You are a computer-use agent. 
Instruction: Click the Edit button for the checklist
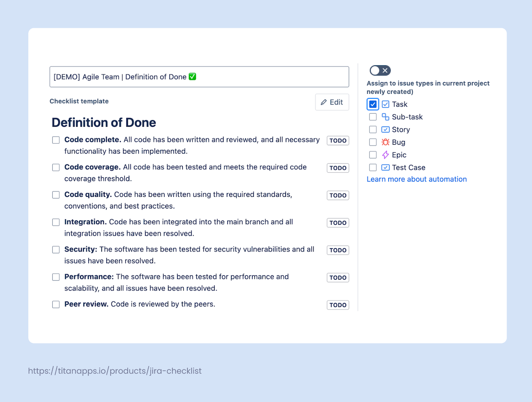point(332,102)
